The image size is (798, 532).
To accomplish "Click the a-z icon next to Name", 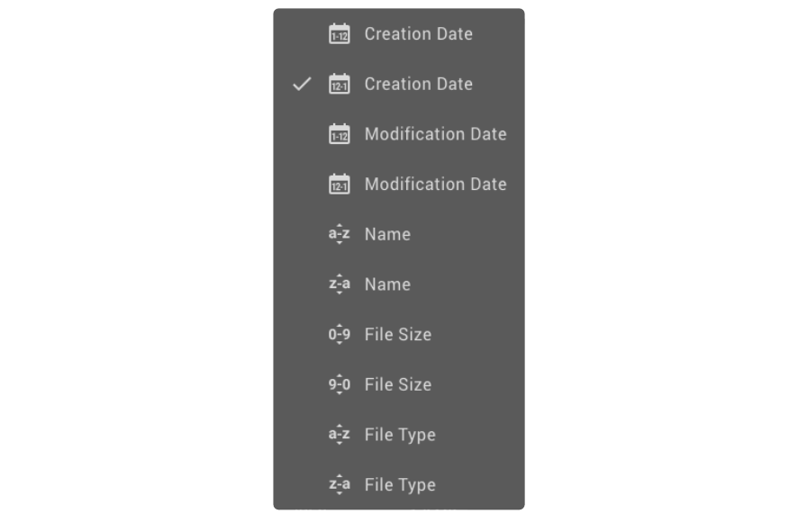I will pyautogui.click(x=339, y=235).
